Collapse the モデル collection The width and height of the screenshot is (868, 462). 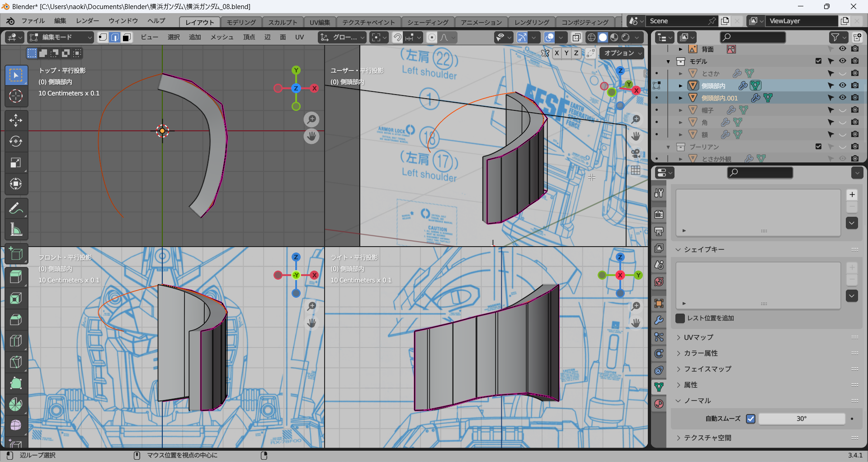[x=668, y=62]
